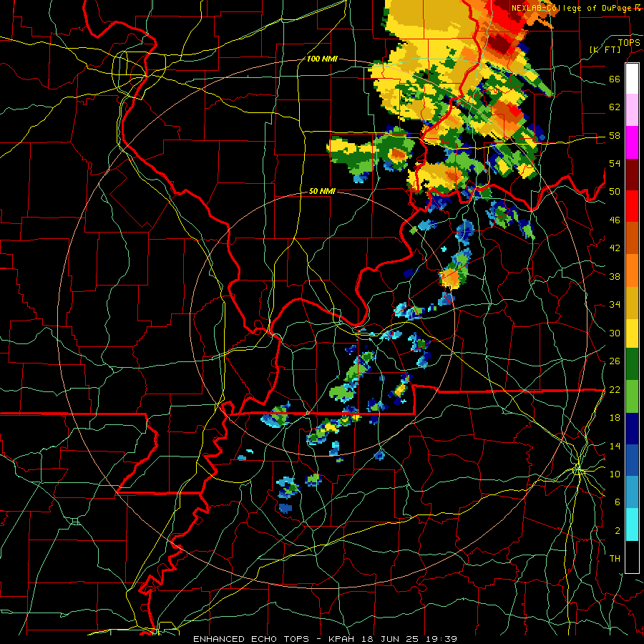
Task: Click the 58 legend value
Action: 615,135
